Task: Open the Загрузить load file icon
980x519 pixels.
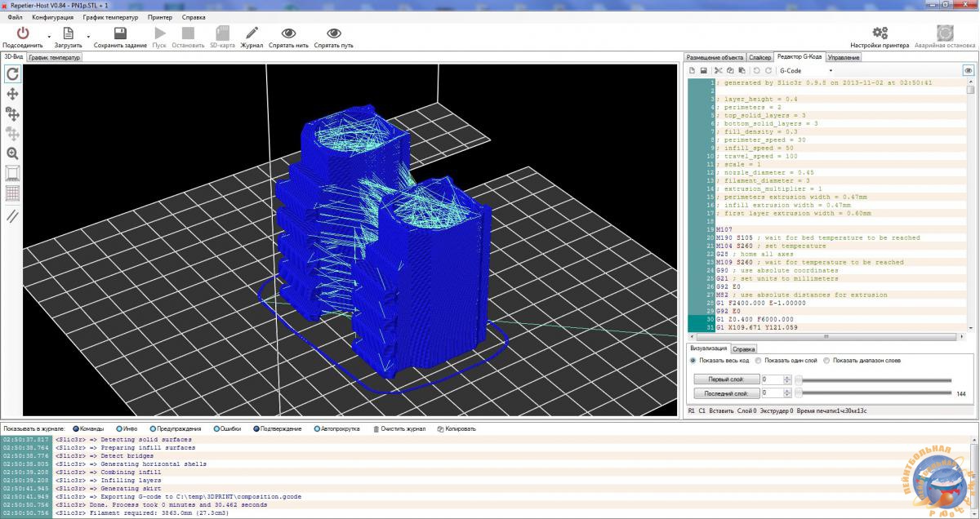Action: [x=69, y=33]
